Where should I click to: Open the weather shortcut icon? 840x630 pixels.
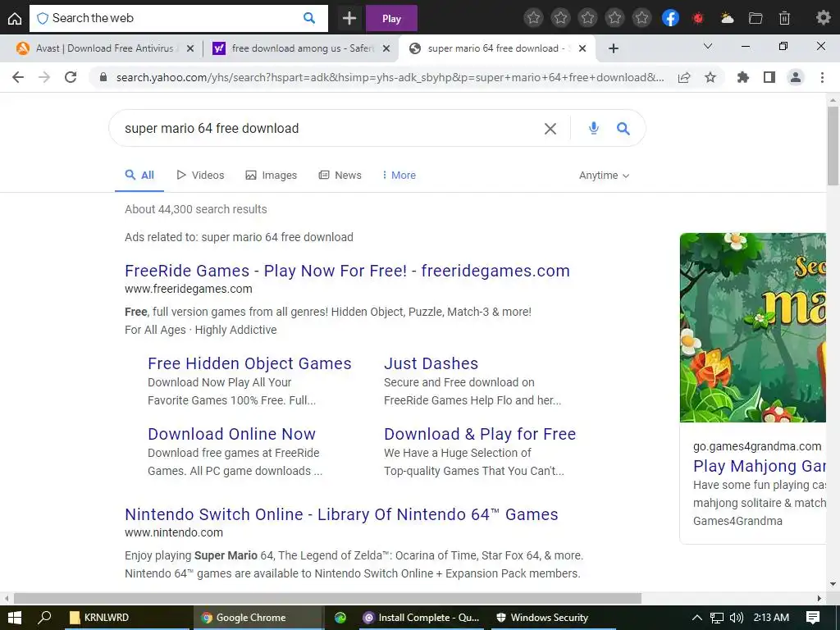[x=727, y=18]
